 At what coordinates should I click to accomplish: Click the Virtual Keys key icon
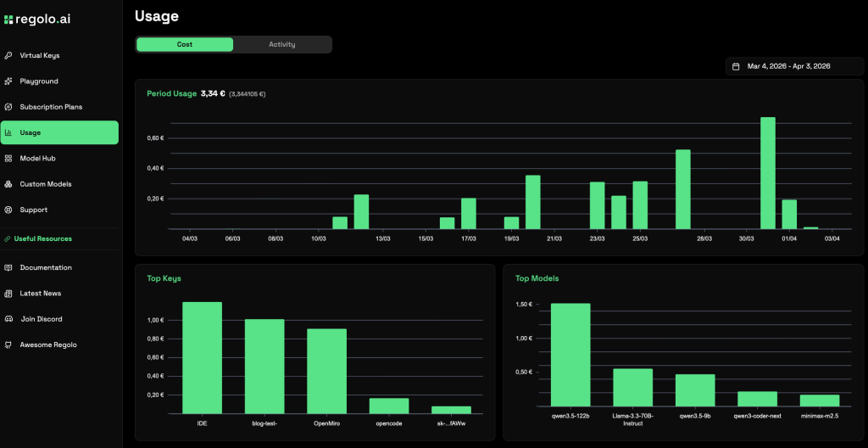8,56
